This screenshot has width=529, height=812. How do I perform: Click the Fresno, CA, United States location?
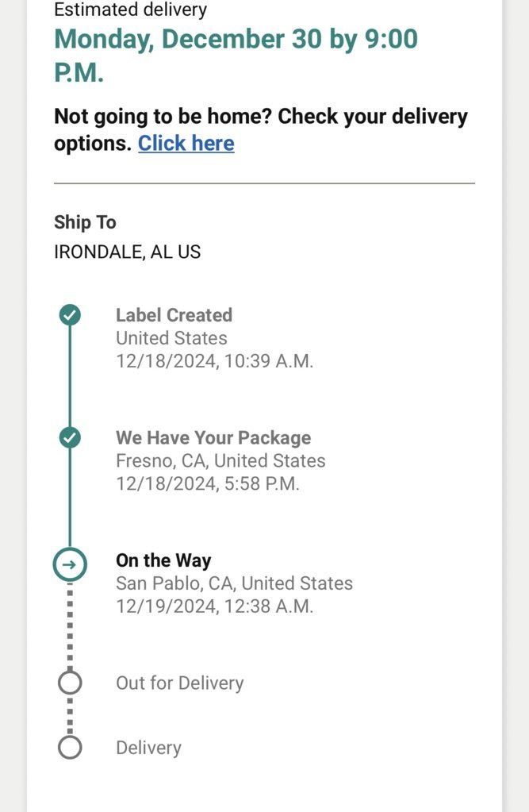pos(220,461)
